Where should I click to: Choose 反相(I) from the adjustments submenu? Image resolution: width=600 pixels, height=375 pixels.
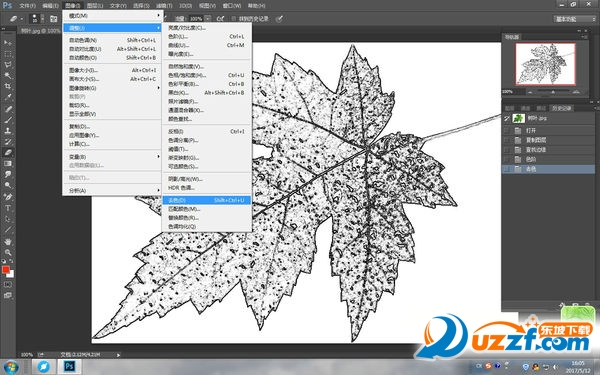pos(207,131)
